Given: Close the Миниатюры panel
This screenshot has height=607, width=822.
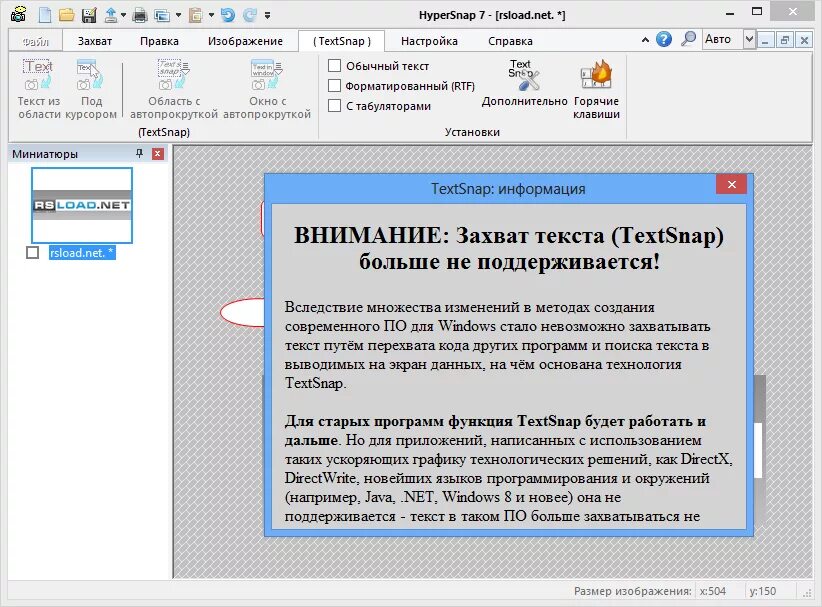Looking at the screenshot, I should point(158,154).
